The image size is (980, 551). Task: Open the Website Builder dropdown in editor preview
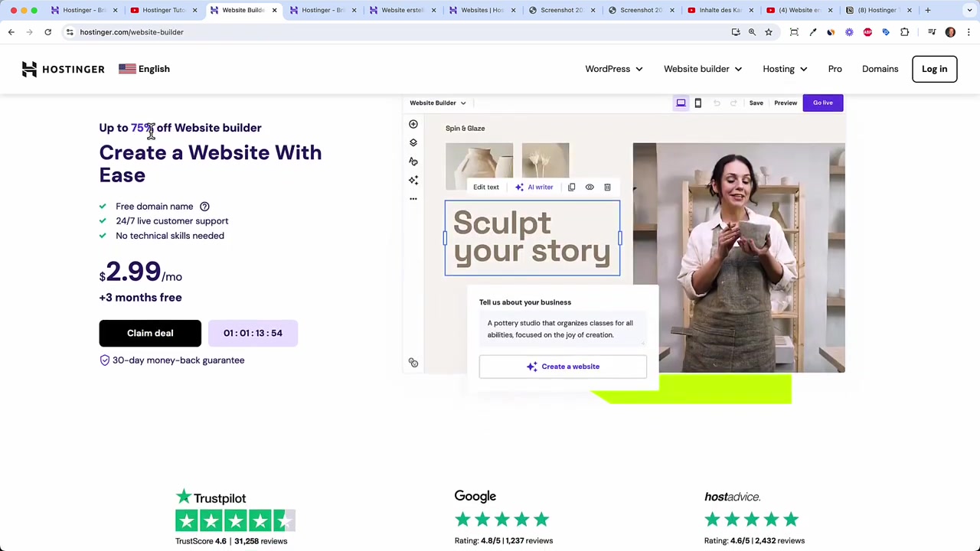(x=437, y=103)
